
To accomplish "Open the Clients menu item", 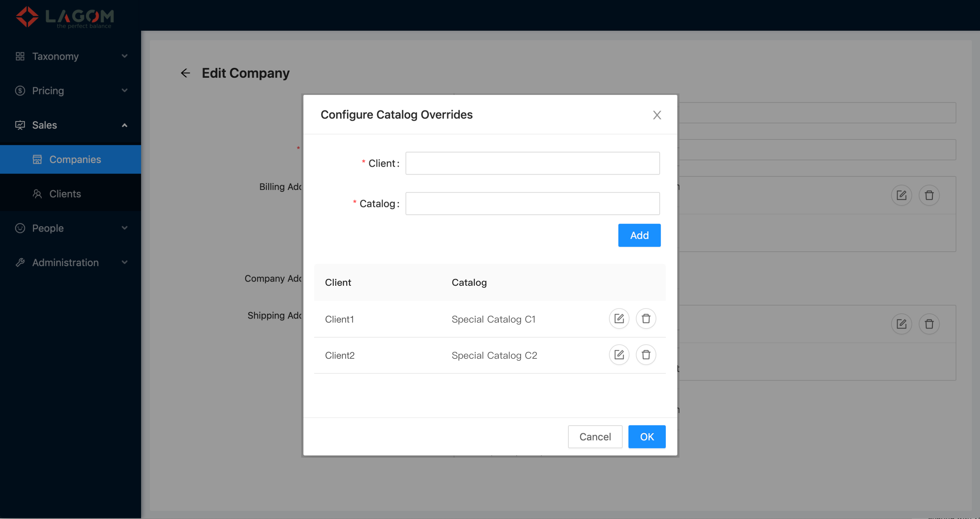I will pos(65,194).
